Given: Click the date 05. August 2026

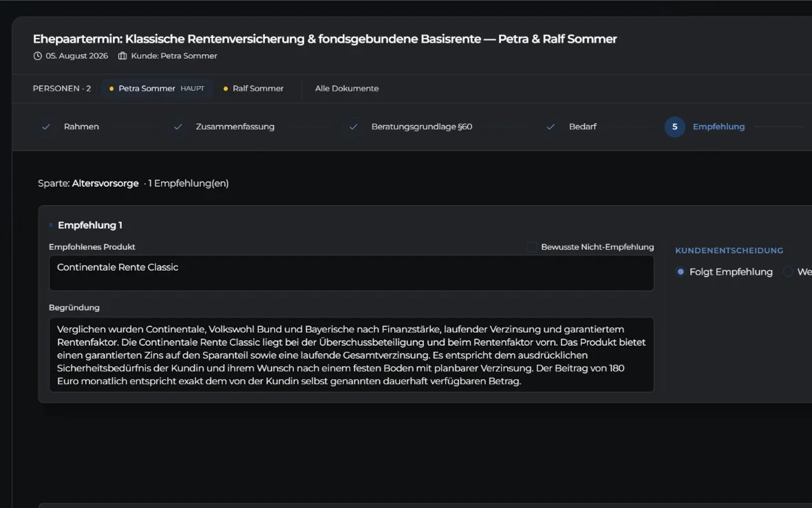Looking at the screenshot, I should 76,56.
